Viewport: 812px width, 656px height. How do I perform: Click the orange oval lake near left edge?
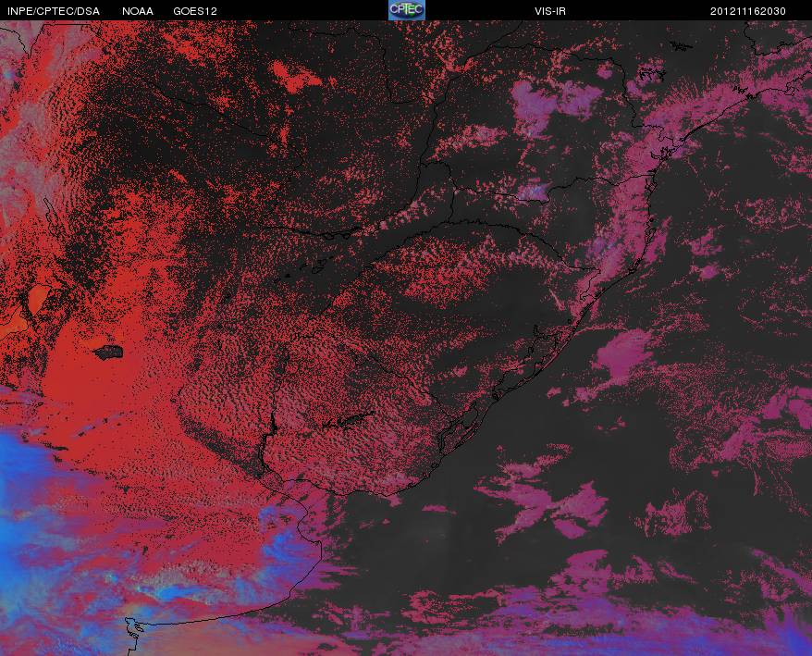pos(38,299)
